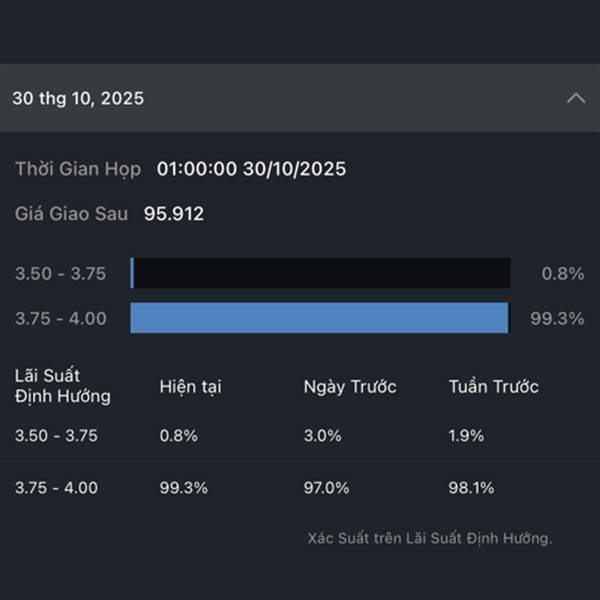This screenshot has width=600, height=600.
Task: Click the Xác Suất trên Lãi Suất Định Hướng note
Action: coord(430,538)
